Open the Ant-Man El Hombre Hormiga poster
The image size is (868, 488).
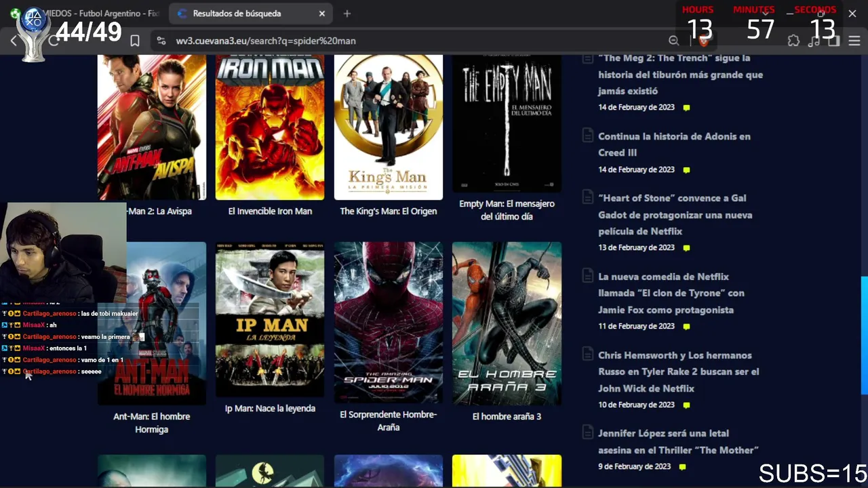pyautogui.click(x=152, y=323)
